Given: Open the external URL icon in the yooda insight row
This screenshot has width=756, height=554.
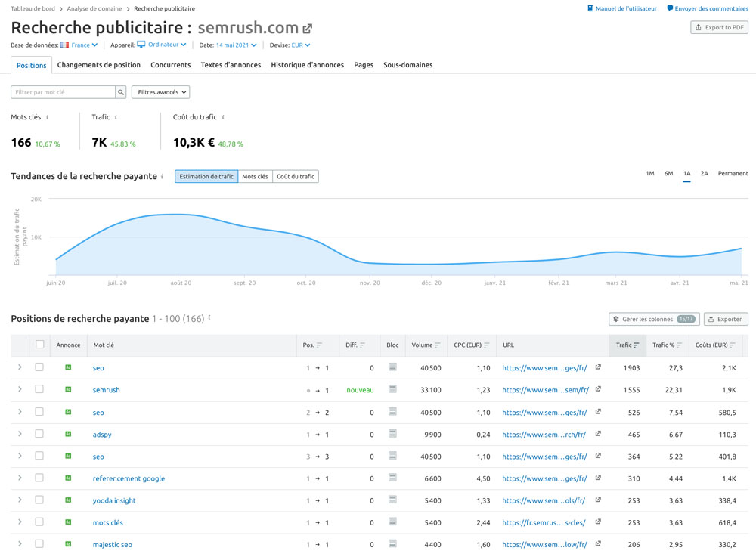Looking at the screenshot, I should coord(598,500).
